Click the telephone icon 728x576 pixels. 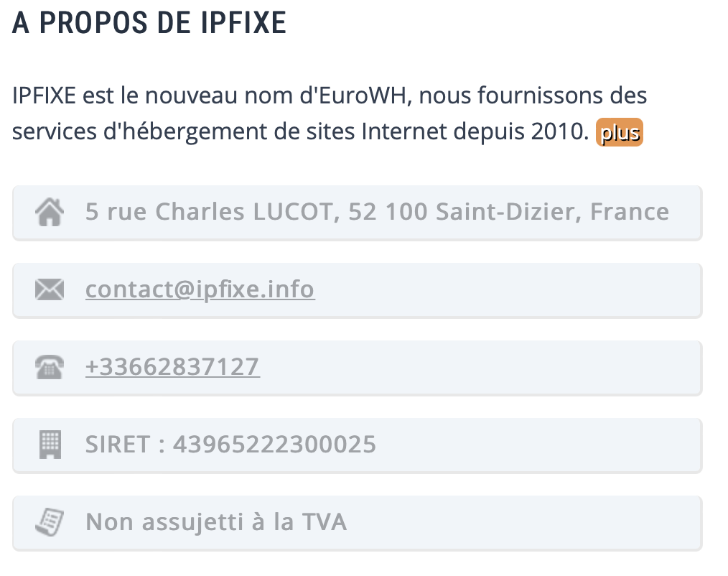click(x=50, y=367)
